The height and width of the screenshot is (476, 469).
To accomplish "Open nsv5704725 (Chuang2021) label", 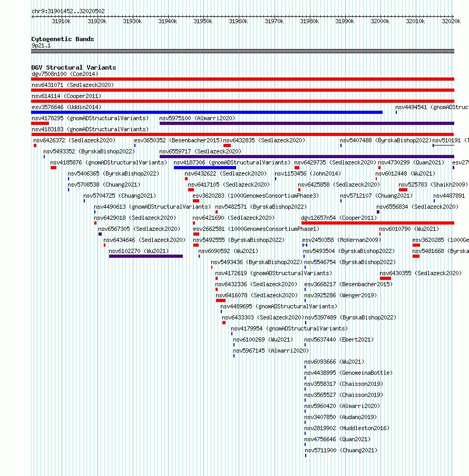I will 120,196.
